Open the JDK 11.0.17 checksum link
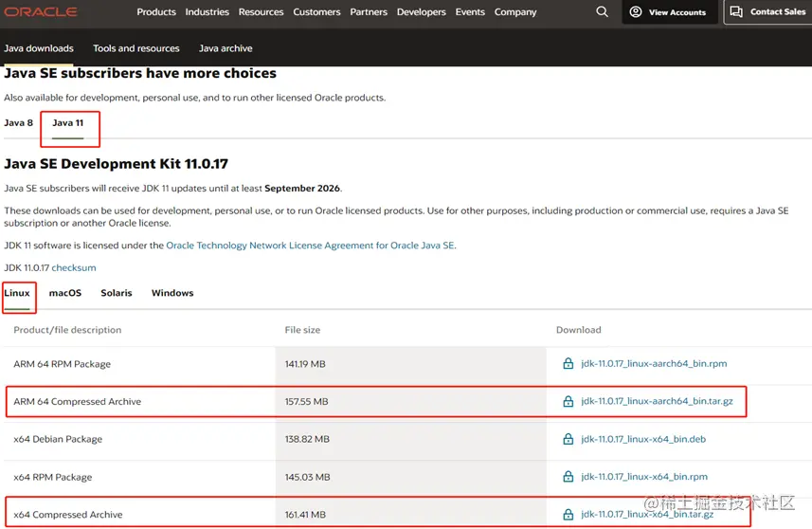 pos(74,268)
